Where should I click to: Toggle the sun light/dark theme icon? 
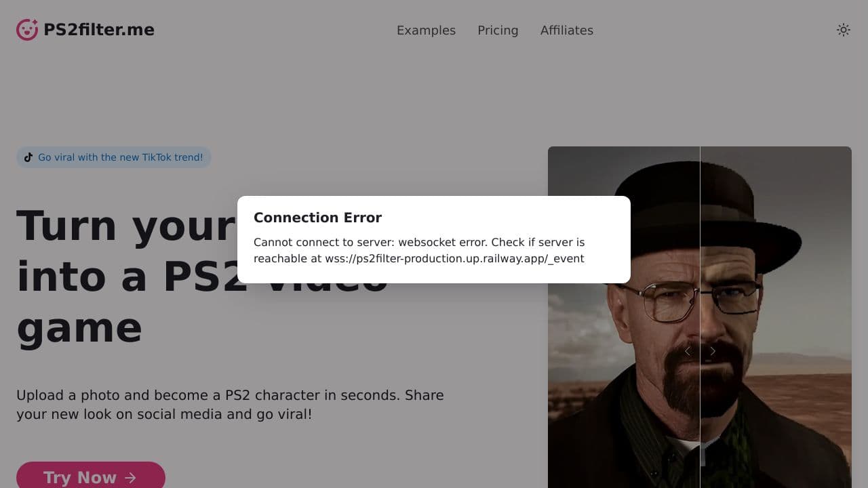pos(843,30)
